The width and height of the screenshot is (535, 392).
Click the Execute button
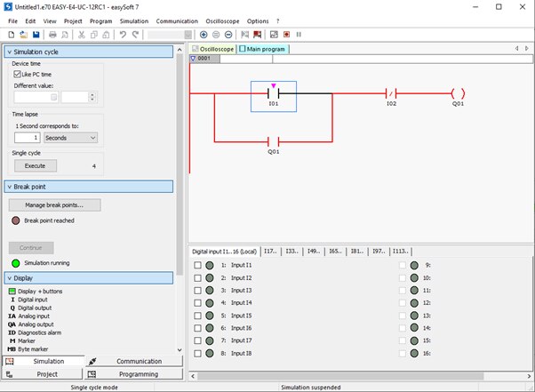35,166
